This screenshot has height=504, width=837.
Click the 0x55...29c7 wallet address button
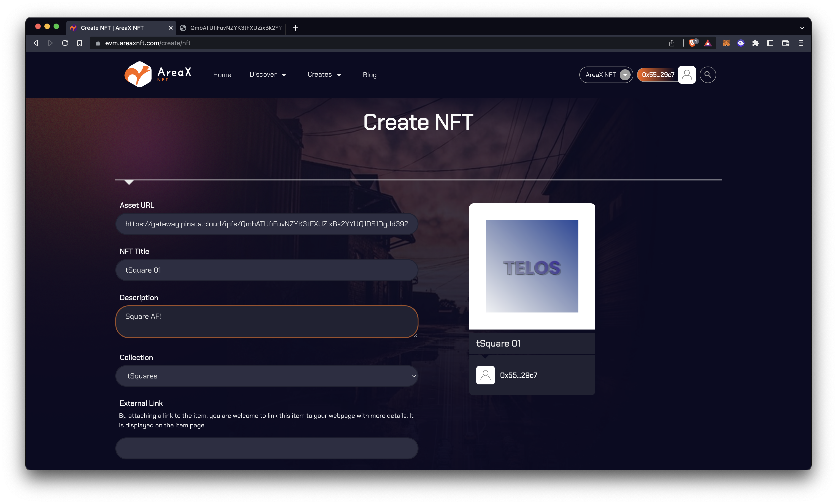658,75
